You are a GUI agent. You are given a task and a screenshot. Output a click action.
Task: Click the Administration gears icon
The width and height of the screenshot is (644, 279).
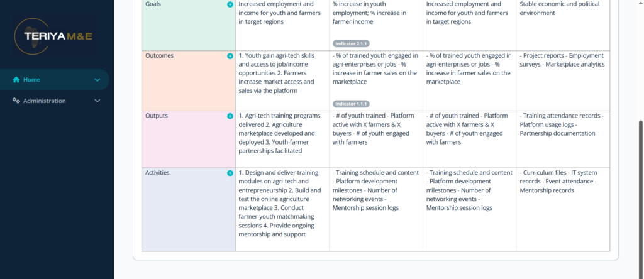[x=16, y=101]
